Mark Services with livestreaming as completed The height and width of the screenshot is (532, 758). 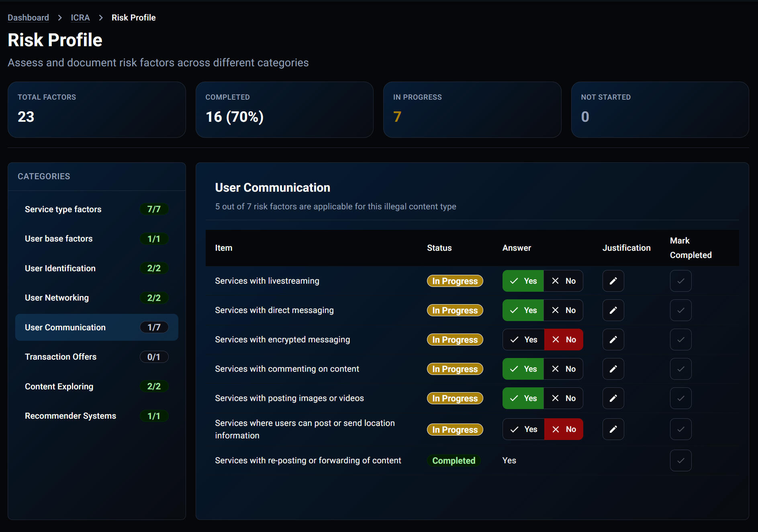[680, 281]
